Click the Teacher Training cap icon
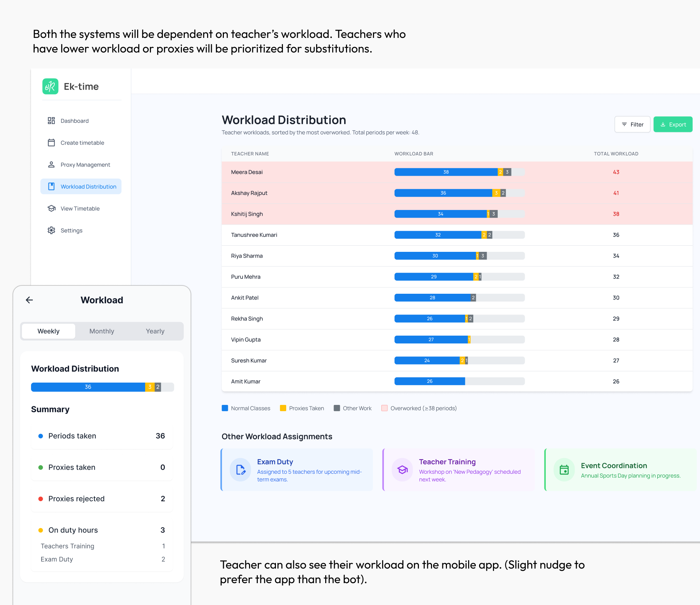 click(402, 470)
